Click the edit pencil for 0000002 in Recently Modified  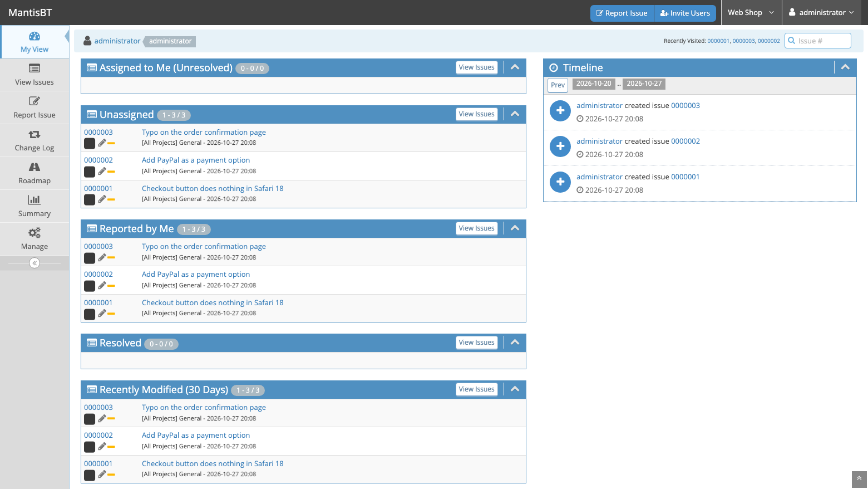click(102, 447)
